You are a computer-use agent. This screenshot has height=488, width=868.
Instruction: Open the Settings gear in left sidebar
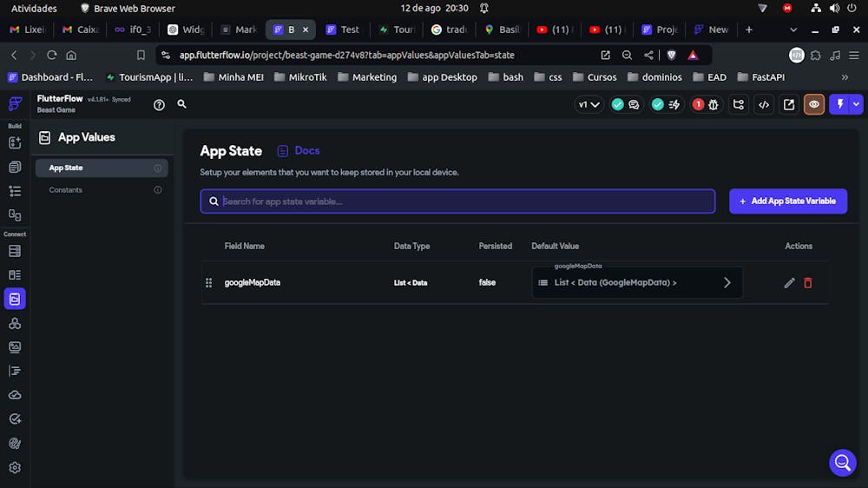pyautogui.click(x=15, y=468)
